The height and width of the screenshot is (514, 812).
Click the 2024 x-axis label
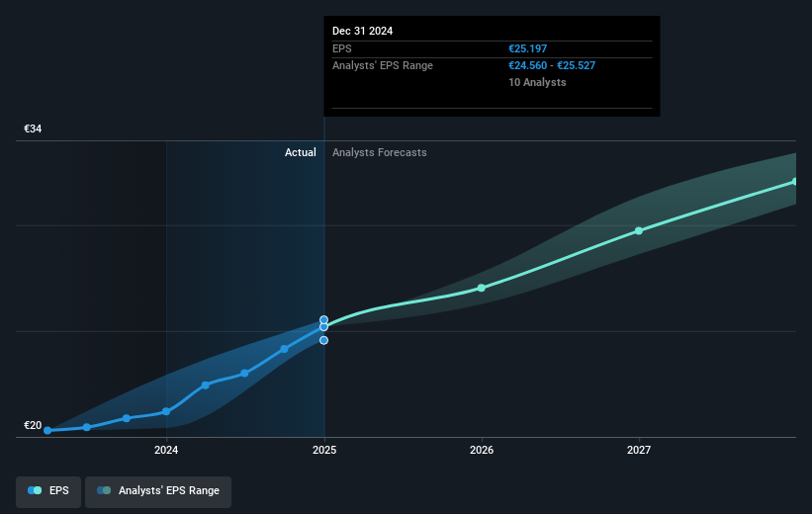(166, 450)
